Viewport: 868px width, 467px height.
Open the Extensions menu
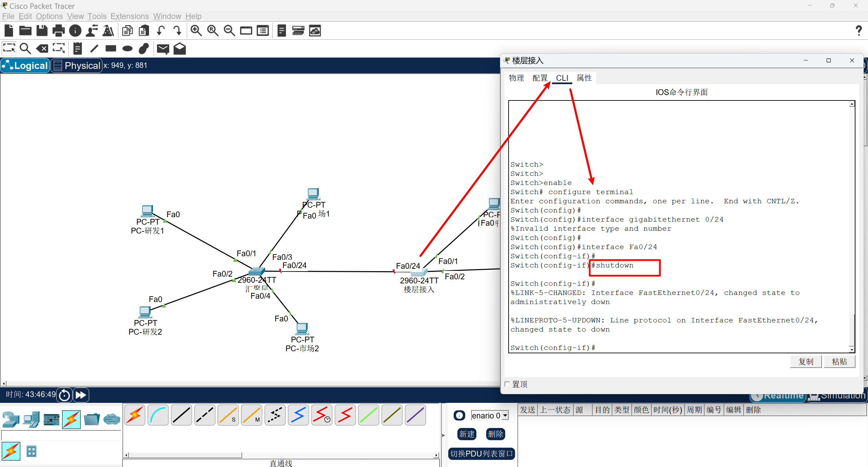pyautogui.click(x=130, y=16)
